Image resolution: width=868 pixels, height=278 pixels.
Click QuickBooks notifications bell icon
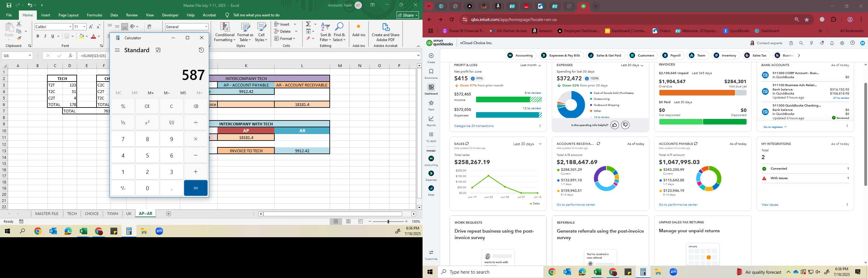tap(832, 43)
